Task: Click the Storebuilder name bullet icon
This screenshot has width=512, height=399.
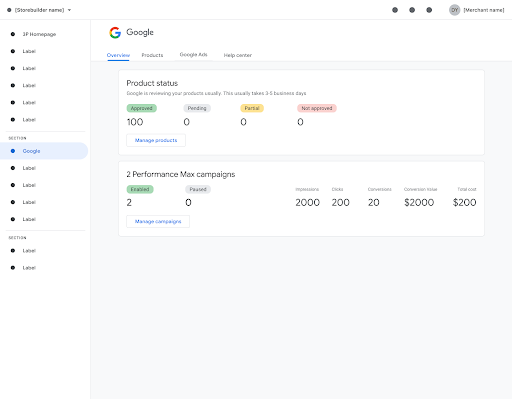Action: point(9,10)
